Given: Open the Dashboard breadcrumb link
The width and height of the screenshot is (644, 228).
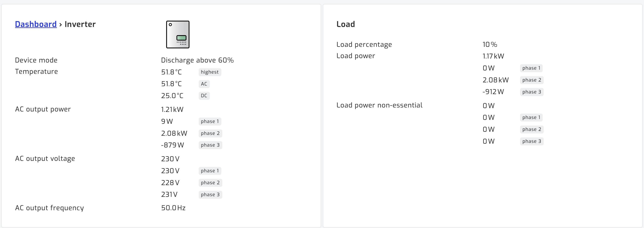Looking at the screenshot, I should point(36,24).
